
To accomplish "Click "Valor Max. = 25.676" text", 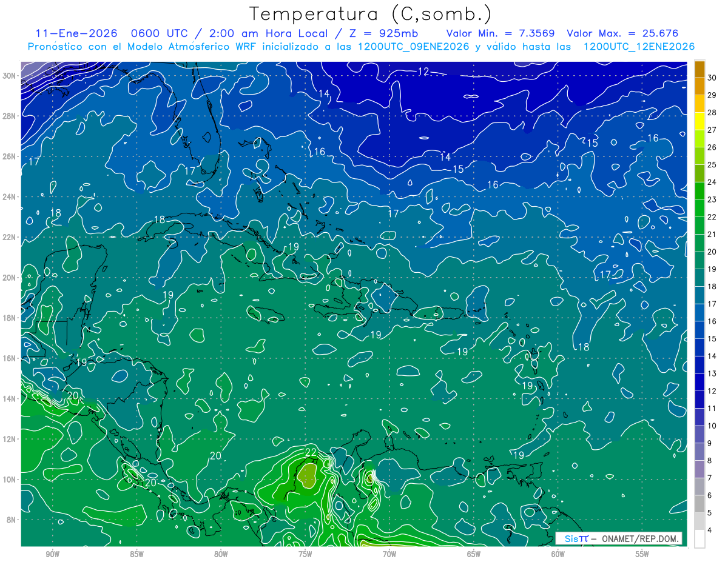I will tap(622, 33).
